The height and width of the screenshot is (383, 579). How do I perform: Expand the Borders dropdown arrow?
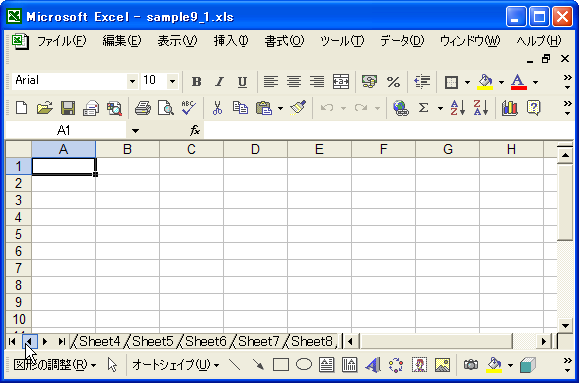[467, 82]
